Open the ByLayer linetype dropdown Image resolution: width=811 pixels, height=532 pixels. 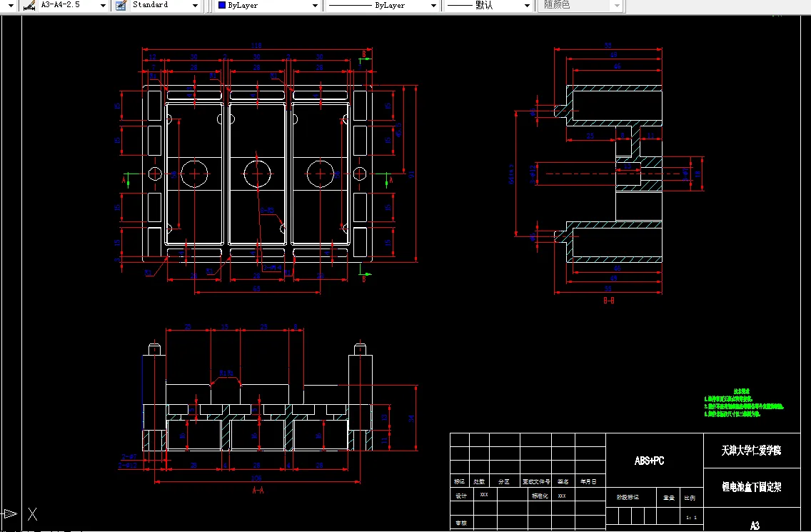(433, 5)
